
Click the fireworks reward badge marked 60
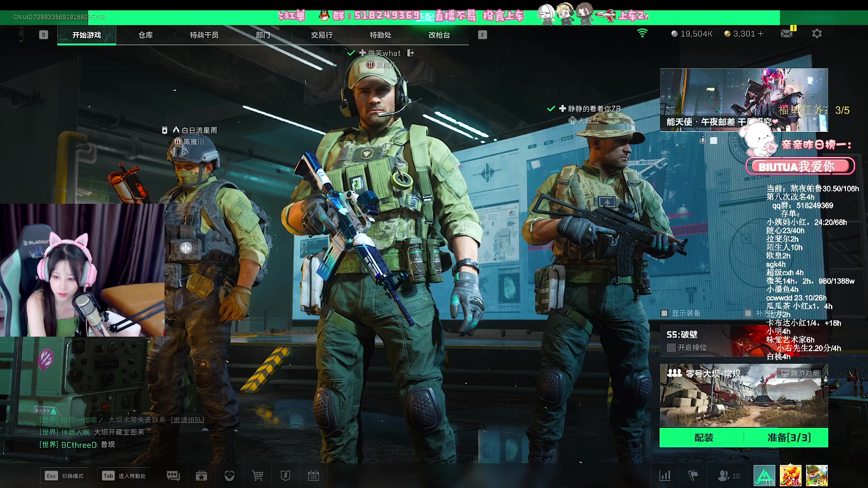click(x=790, y=476)
